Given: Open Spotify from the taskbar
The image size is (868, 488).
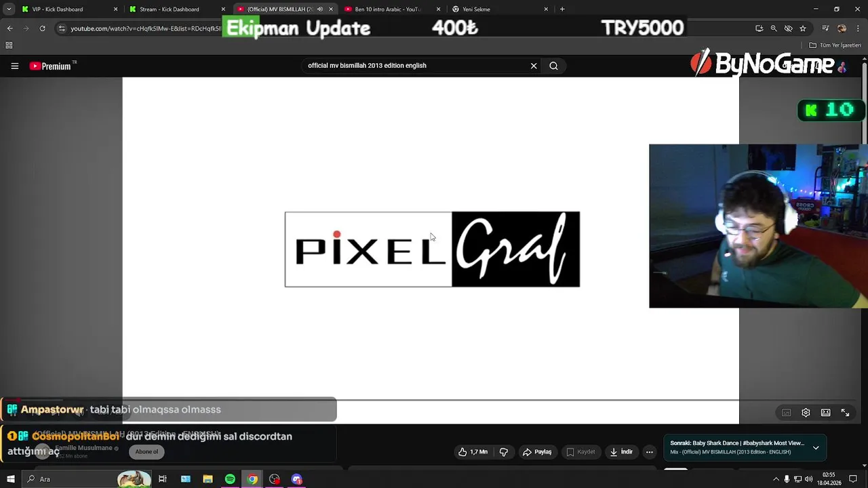Looking at the screenshot, I should [230, 479].
